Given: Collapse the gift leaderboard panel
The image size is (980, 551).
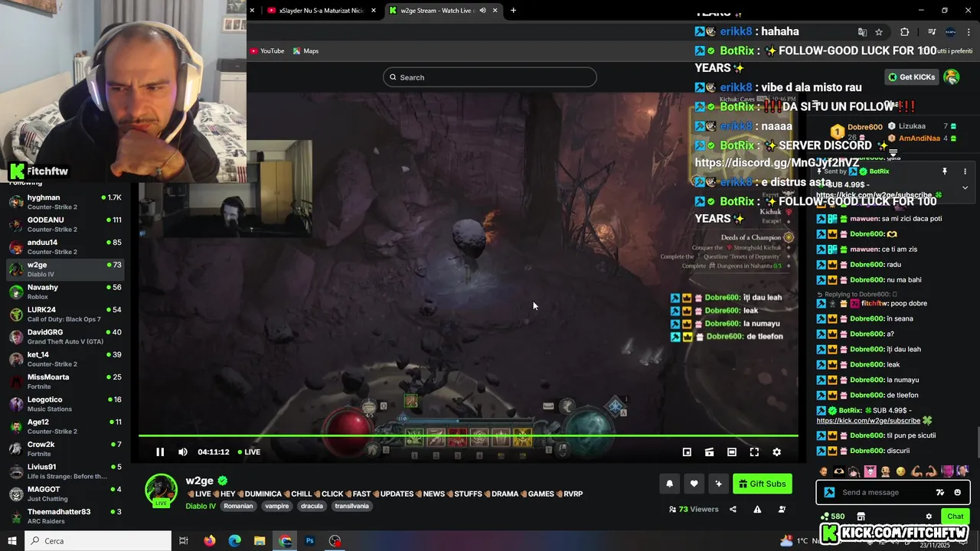Looking at the screenshot, I should [x=893, y=153].
